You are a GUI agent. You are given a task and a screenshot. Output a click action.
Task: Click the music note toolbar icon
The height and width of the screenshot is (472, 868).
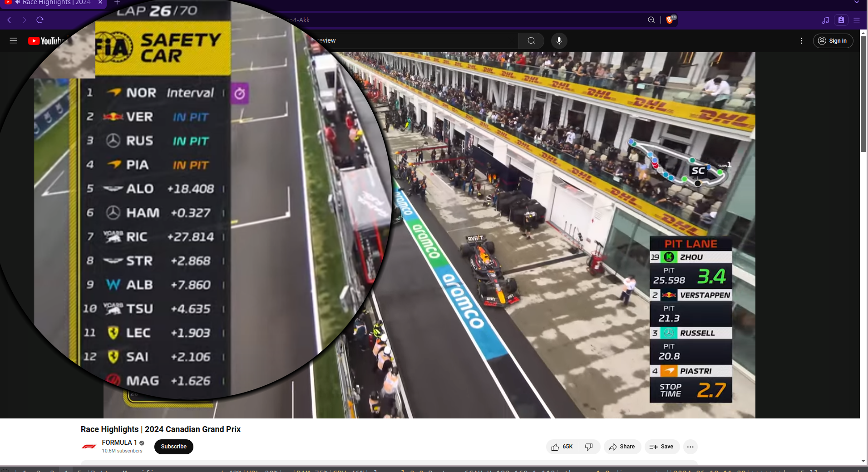click(x=825, y=20)
